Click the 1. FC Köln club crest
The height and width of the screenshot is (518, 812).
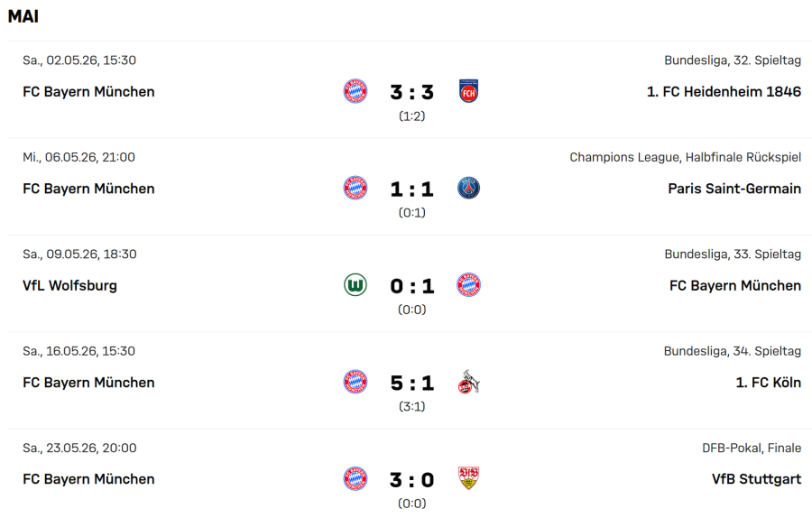(x=468, y=382)
